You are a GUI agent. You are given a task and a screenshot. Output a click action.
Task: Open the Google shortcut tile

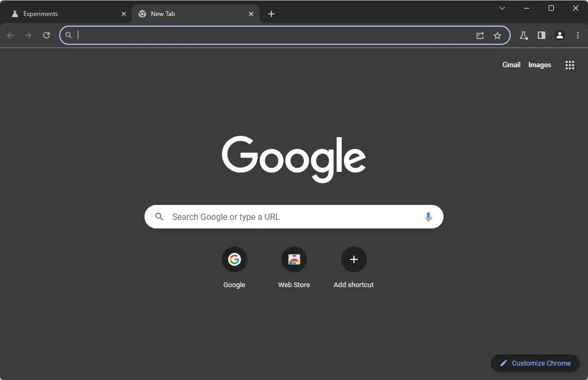click(x=235, y=267)
